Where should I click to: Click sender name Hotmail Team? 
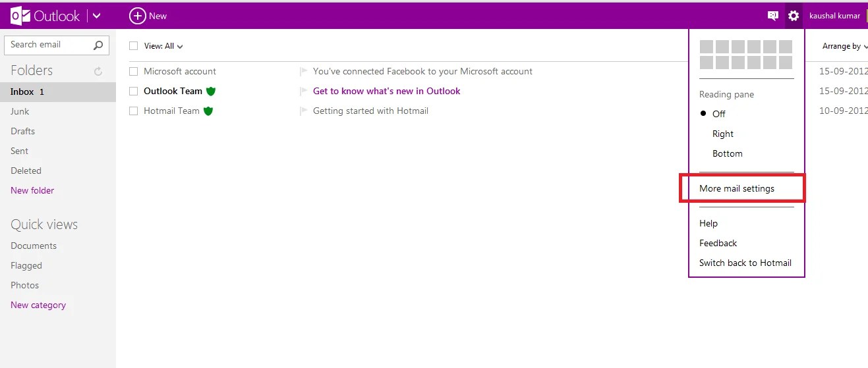tap(171, 111)
